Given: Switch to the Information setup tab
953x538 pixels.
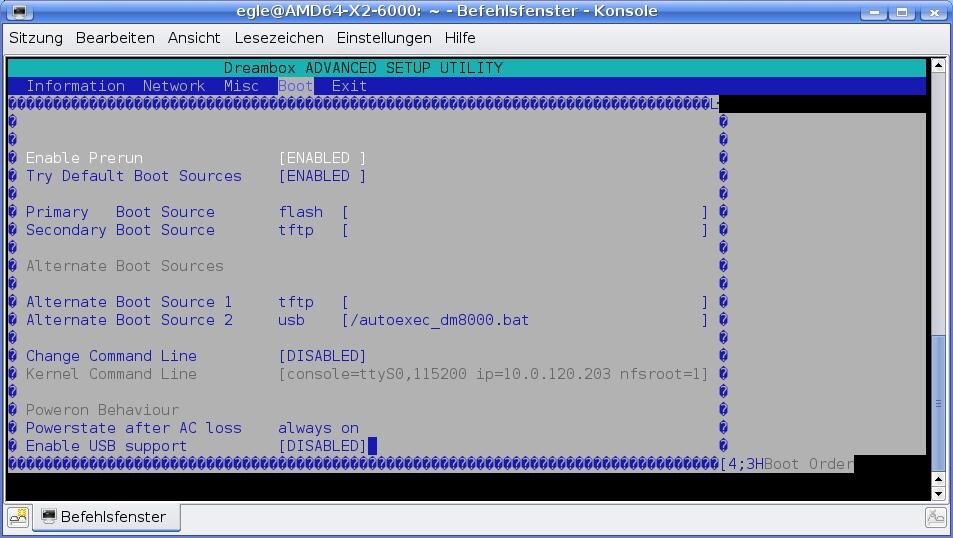Looking at the screenshot, I should coord(75,86).
